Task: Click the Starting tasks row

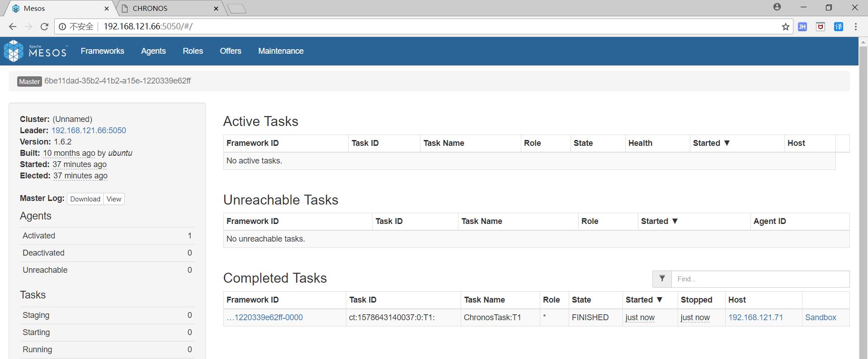Action: pyautogui.click(x=107, y=332)
